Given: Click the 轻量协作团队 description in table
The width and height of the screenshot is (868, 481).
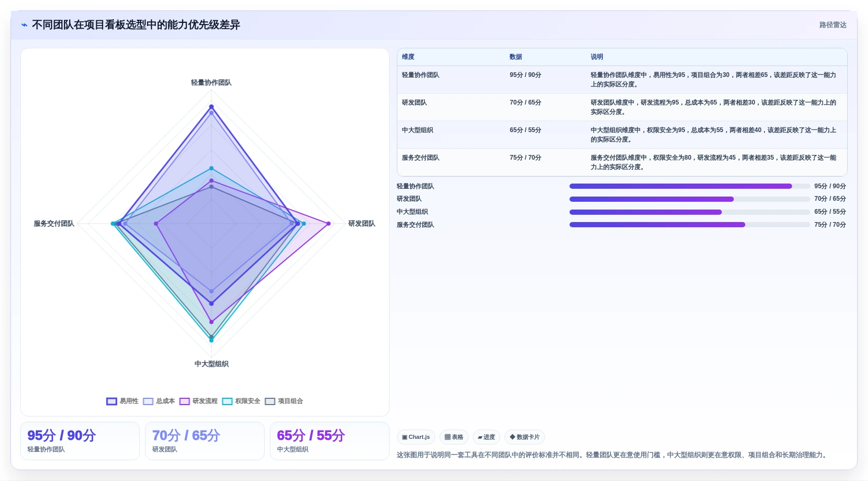Looking at the screenshot, I should coord(714,80).
